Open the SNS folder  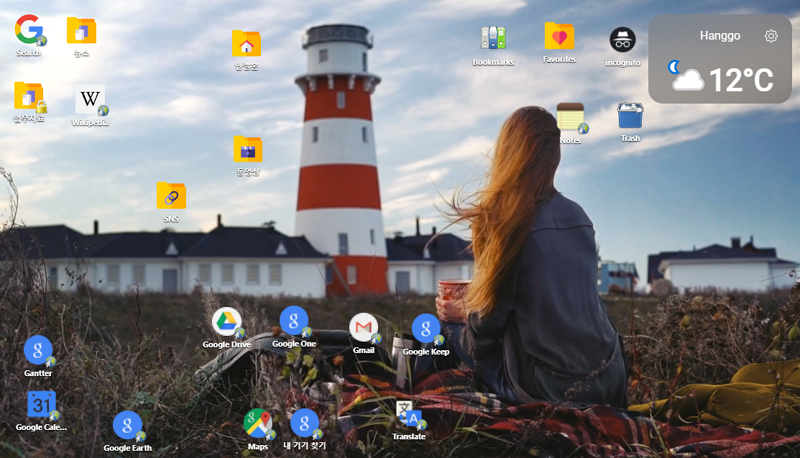coord(171,195)
